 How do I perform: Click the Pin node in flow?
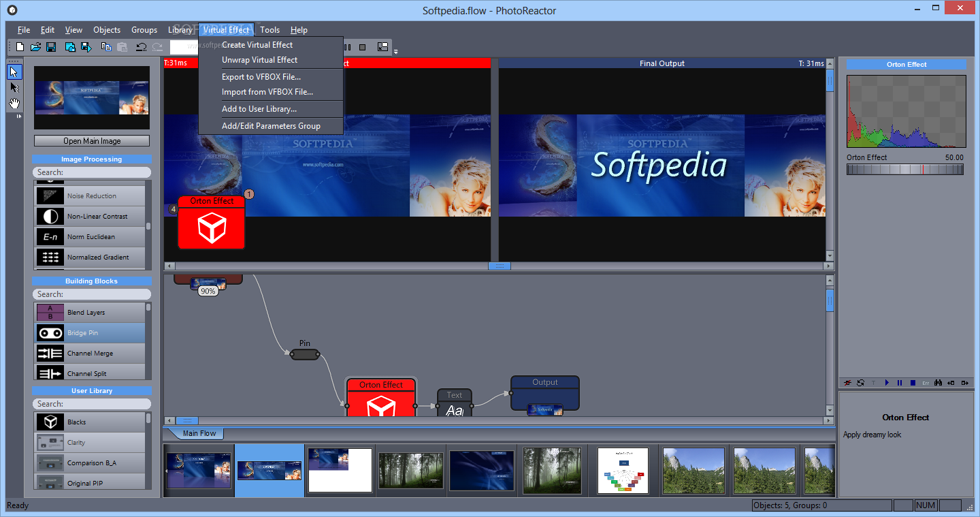pyautogui.click(x=305, y=354)
